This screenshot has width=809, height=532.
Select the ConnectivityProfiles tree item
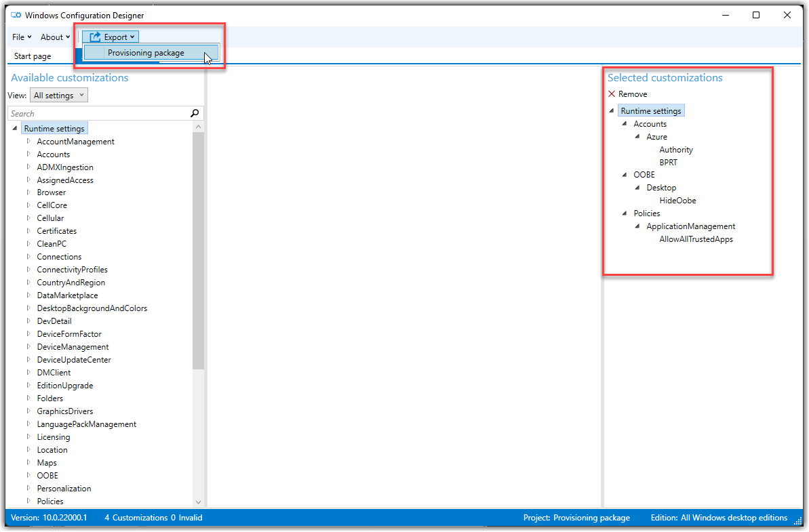click(x=73, y=270)
